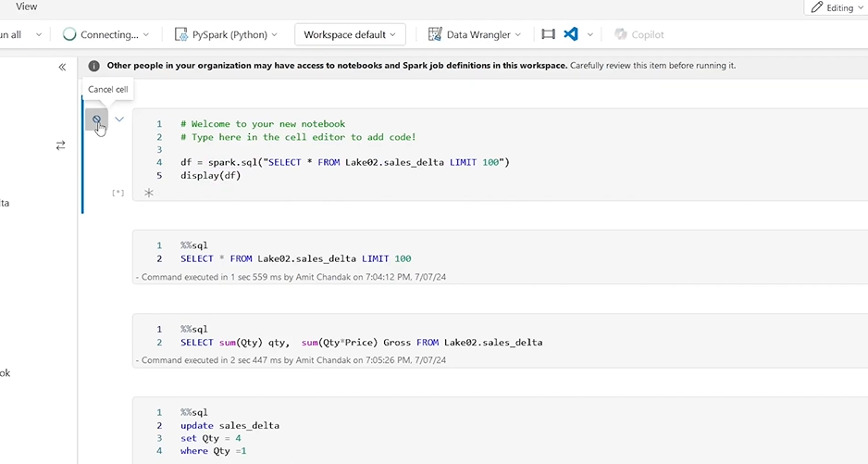The height and width of the screenshot is (464, 868).
Task: Click Connecting session status button
Action: tap(105, 34)
